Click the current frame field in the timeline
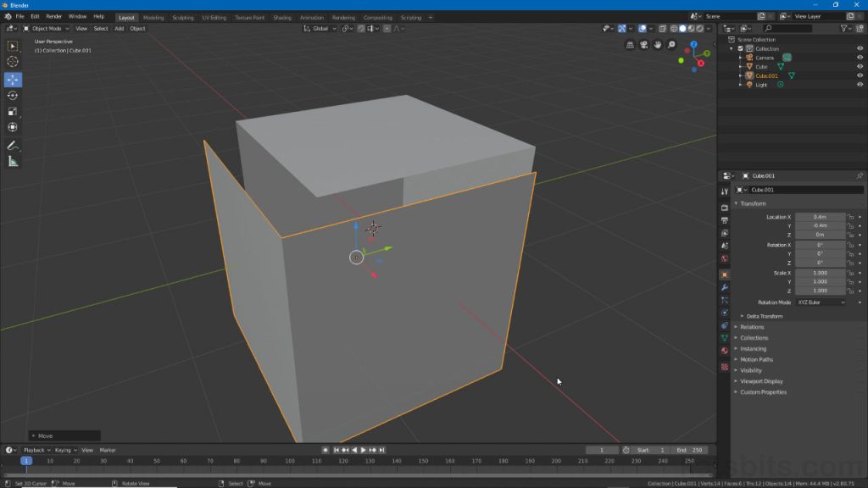The image size is (868, 488). click(x=602, y=450)
